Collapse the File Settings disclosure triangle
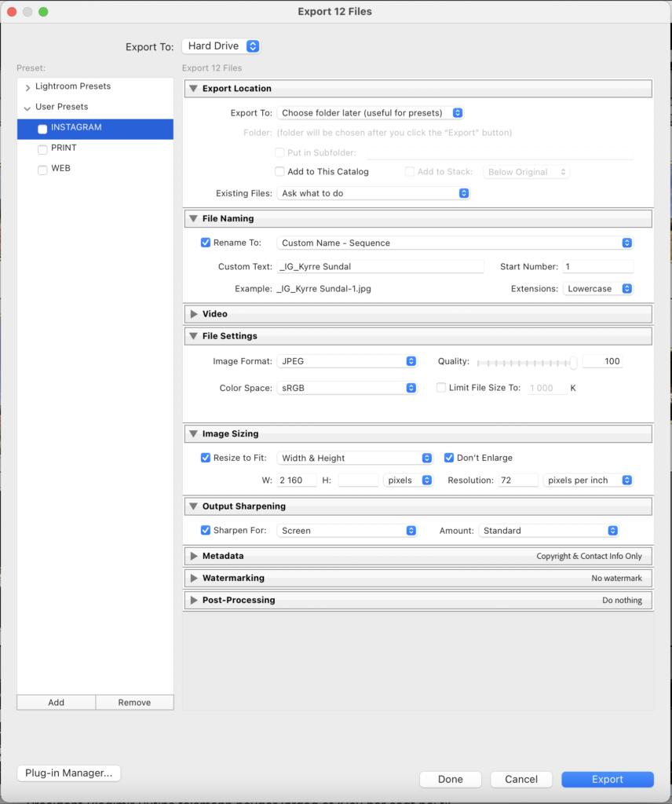Viewport: 672px width, 804px height. point(193,336)
